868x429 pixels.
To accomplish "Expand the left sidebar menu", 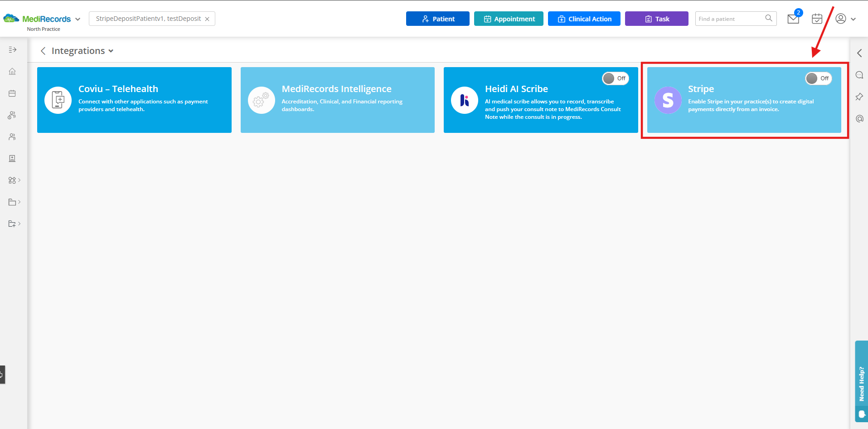I will pos(13,50).
